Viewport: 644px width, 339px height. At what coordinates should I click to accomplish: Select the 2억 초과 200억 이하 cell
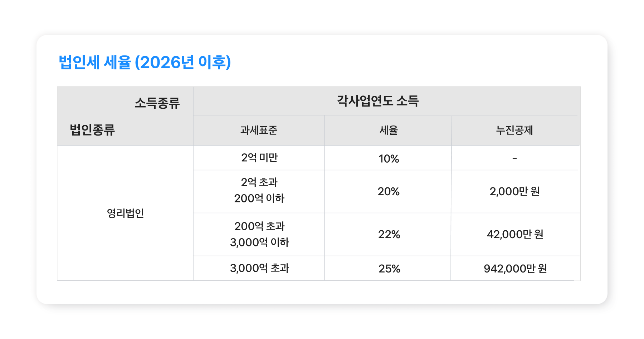click(x=259, y=190)
